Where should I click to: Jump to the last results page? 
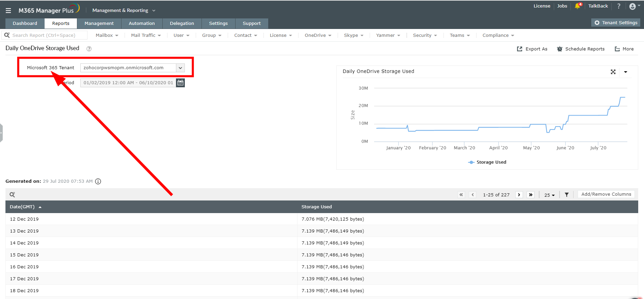click(531, 195)
